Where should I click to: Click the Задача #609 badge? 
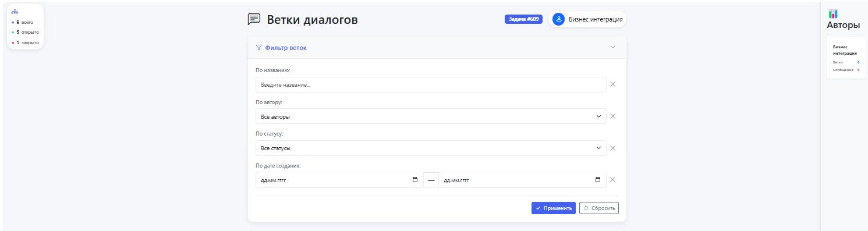523,19
